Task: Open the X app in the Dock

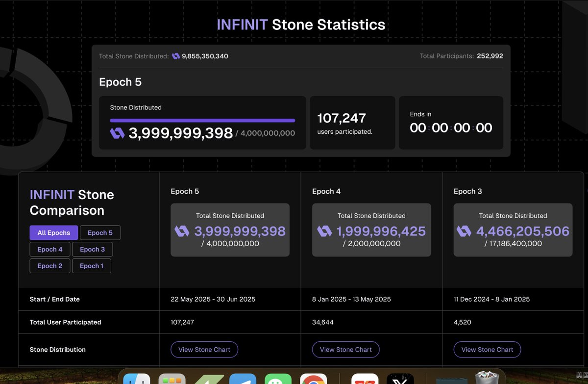Action: pos(400,379)
